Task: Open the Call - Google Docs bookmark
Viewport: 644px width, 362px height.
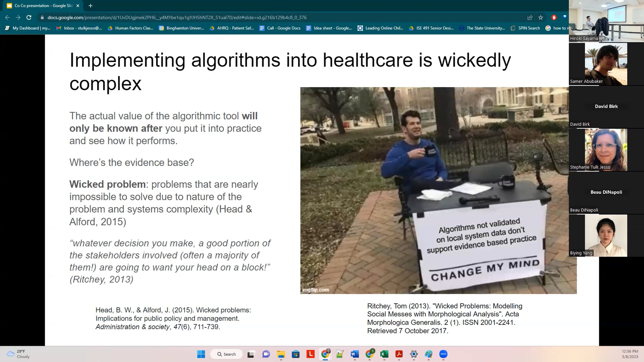Action: 280,28
